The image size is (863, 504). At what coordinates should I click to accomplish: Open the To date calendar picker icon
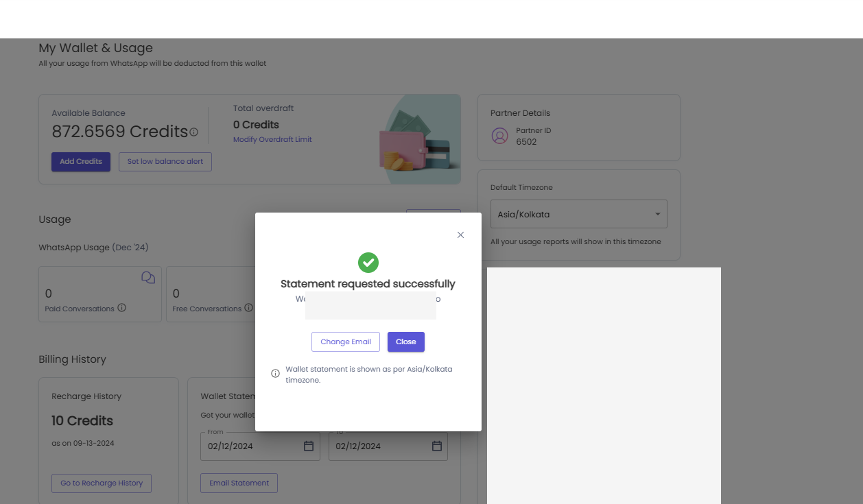pyautogui.click(x=437, y=446)
